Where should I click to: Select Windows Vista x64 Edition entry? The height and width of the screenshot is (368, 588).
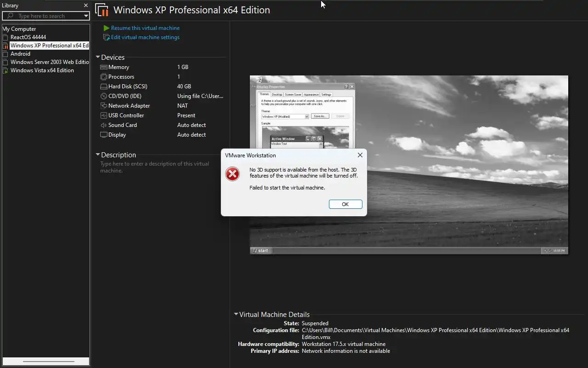pyautogui.click(x=42, y=70)
